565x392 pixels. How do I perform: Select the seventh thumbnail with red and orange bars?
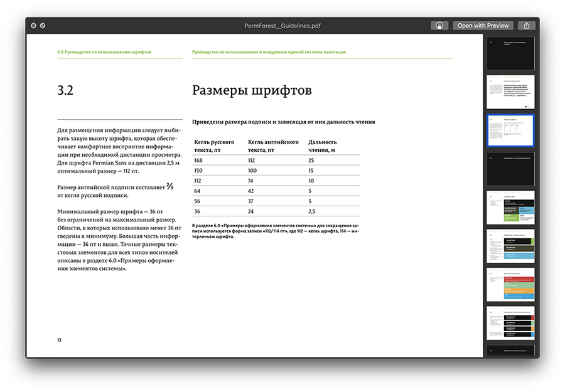[510, 284]
